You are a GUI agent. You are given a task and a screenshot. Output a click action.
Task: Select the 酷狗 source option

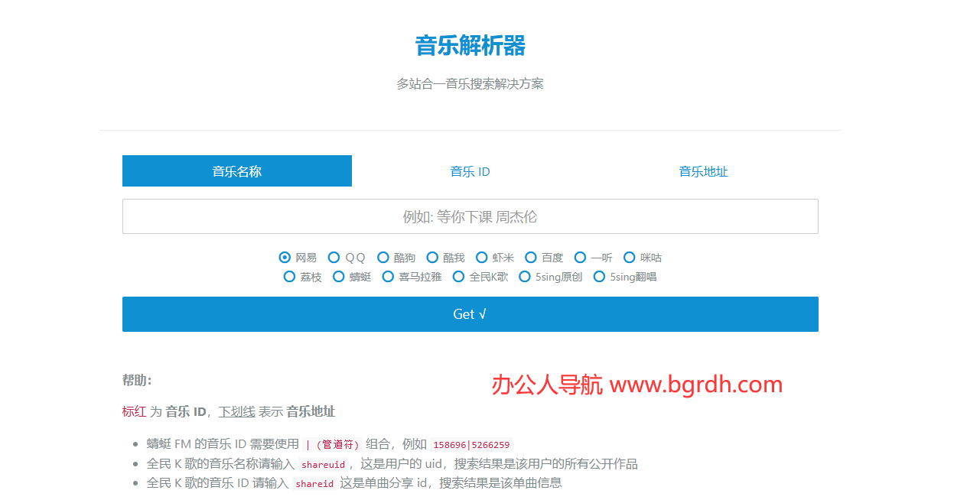[x=383, y=258]
